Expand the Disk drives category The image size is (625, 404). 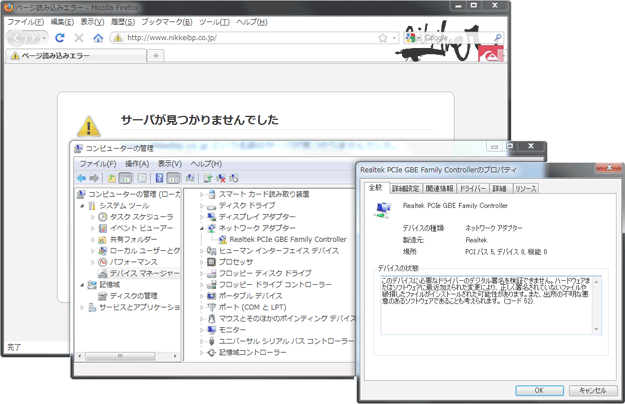click(x=202, y=206)
